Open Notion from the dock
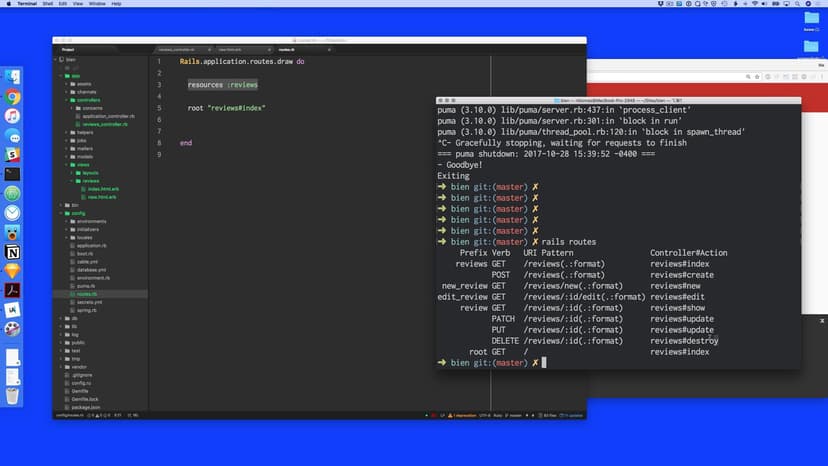Screen dimensions: 828x466 (x=12, y=251)
